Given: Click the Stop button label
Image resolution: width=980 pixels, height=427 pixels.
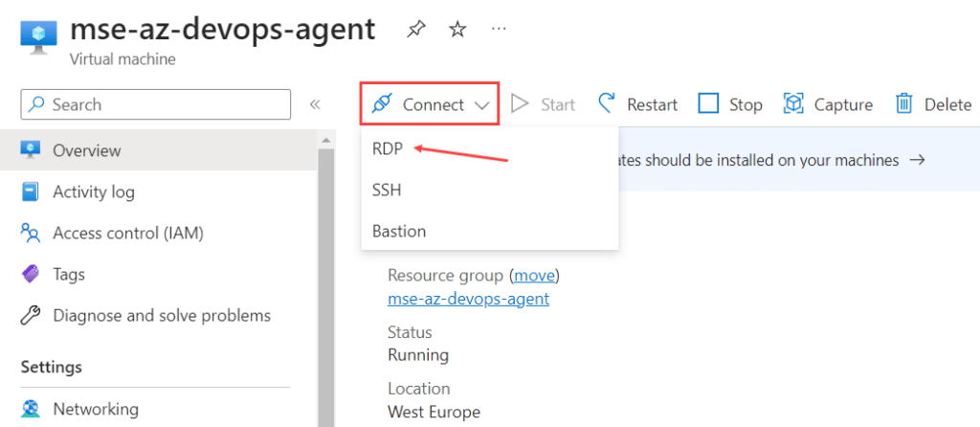Looking at the screenshot, I should [746, 104].
